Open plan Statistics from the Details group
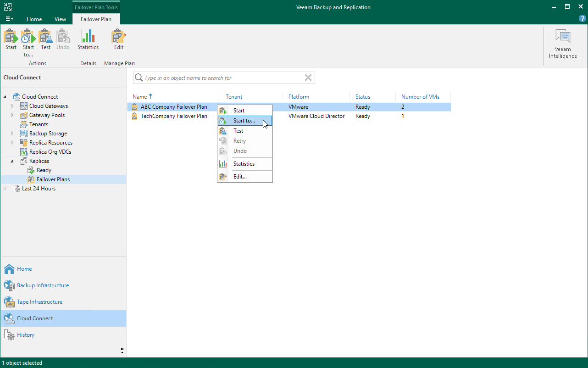 pyautogui.click(x=88, y=41)
